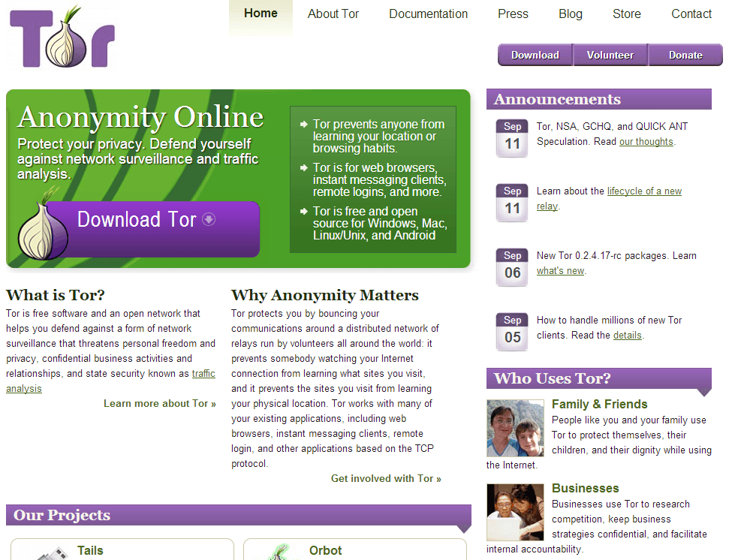Open the Family & Friends heading link
Image resolution: width=729 pixels, height=560 pixels.
click(x=600, y=405)
